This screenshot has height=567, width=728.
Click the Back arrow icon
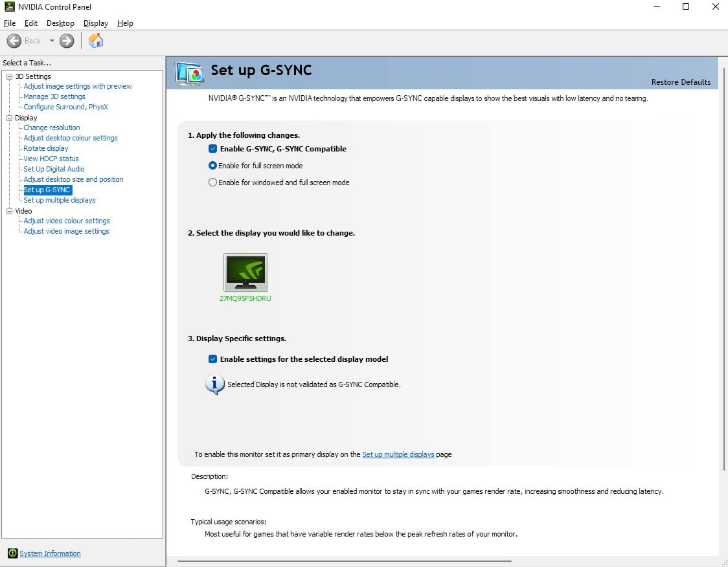point(14,41)
